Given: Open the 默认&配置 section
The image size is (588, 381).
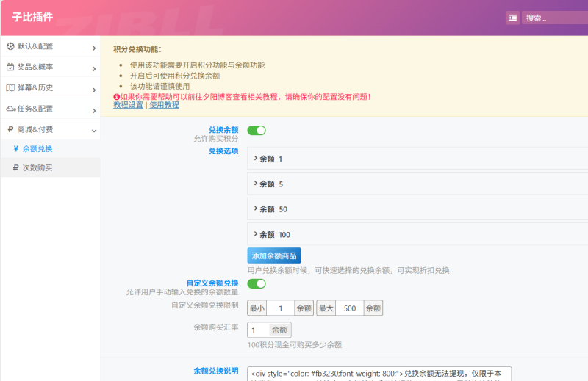Looking at the screenshot, I should coord(51,46).
